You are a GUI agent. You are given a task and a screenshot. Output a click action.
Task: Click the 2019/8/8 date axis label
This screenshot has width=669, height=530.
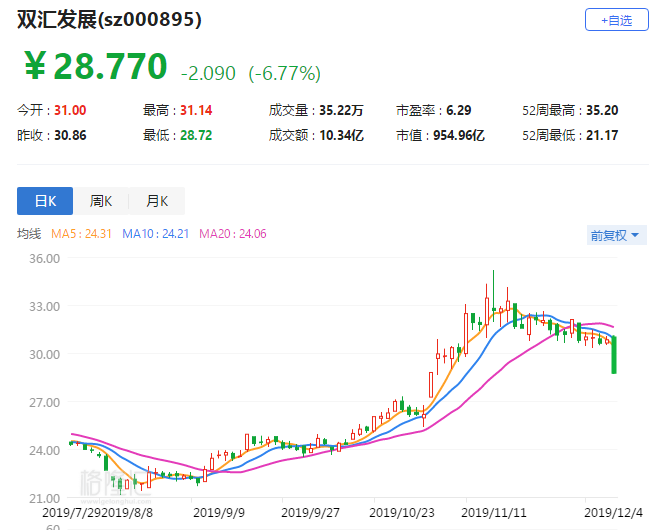point(127,513)
